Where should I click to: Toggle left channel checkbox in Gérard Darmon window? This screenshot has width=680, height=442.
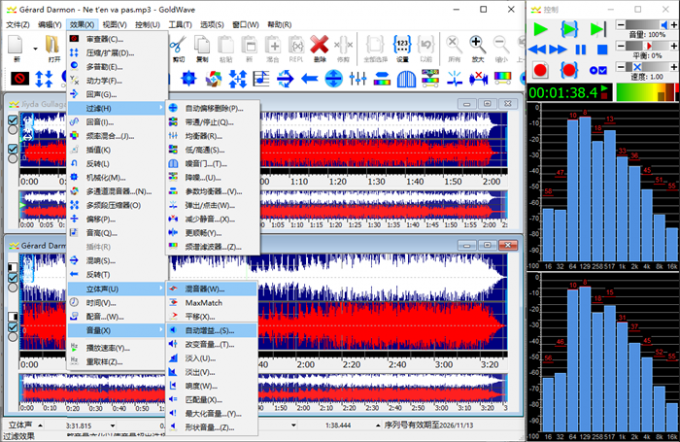tap(13, 277)
